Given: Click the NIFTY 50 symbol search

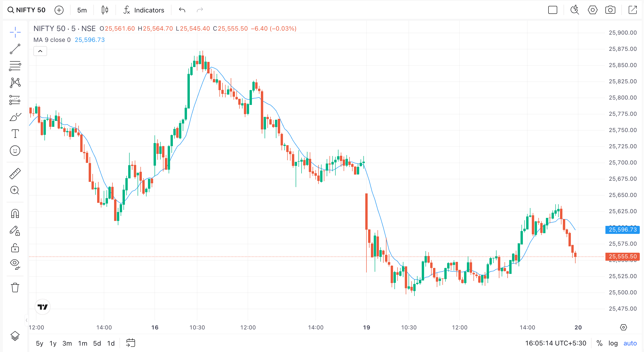Looking at the screenshot, I should coord(27,10).
